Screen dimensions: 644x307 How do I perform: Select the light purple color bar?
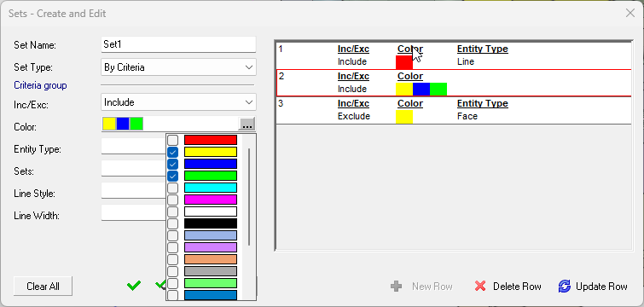211,247
